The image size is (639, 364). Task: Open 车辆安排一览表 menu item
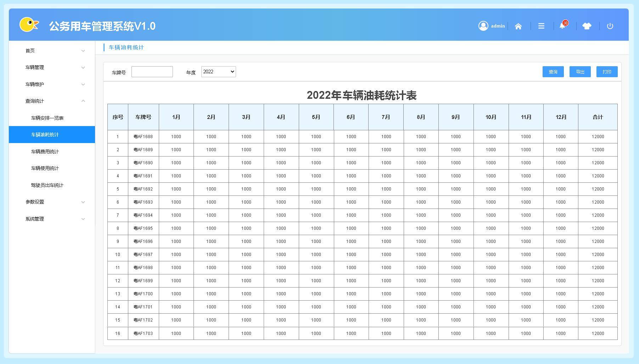(47, 118)
